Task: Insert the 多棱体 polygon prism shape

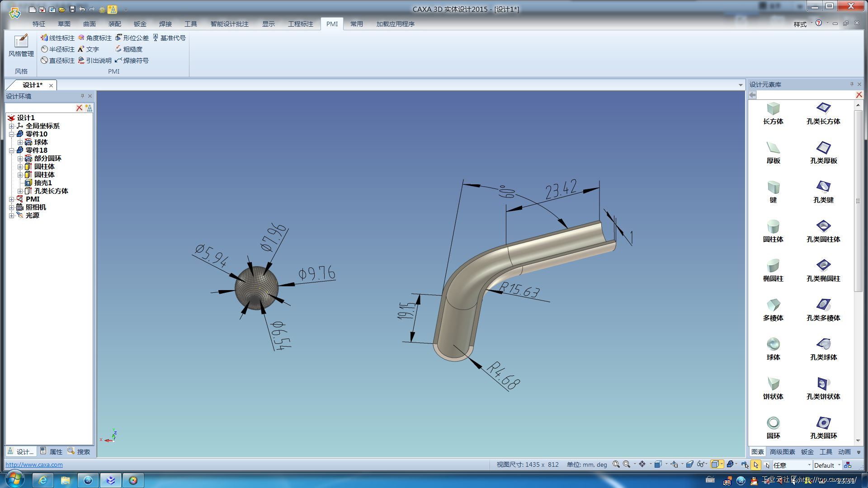Action: [x=773, y=310]
